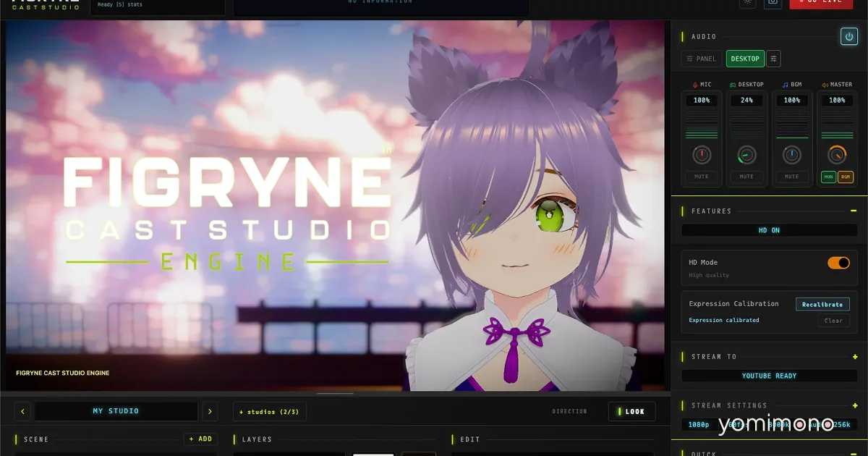
Task: Collapse the FEATURES section
Action: (854, 211)
